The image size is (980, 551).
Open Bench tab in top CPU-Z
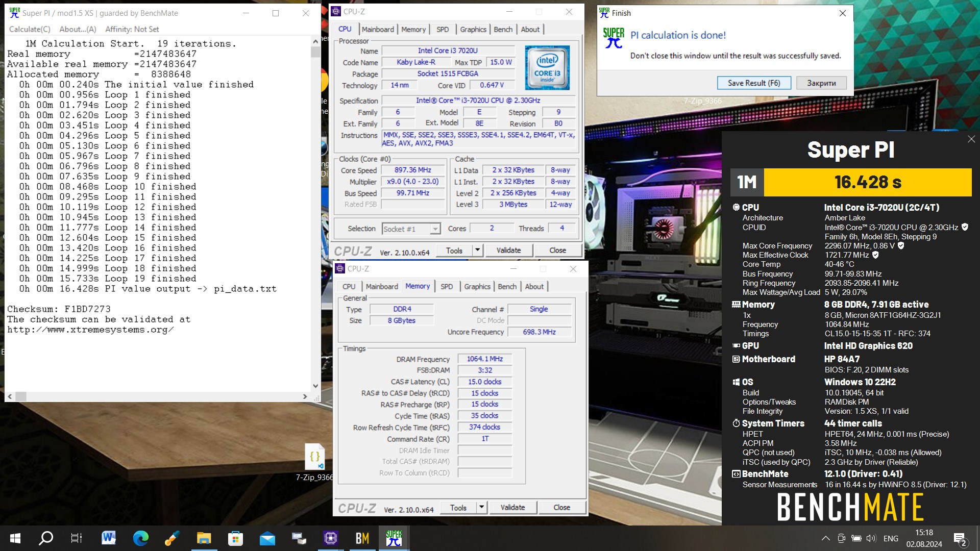pyautogui.click(x=503, y=29)
